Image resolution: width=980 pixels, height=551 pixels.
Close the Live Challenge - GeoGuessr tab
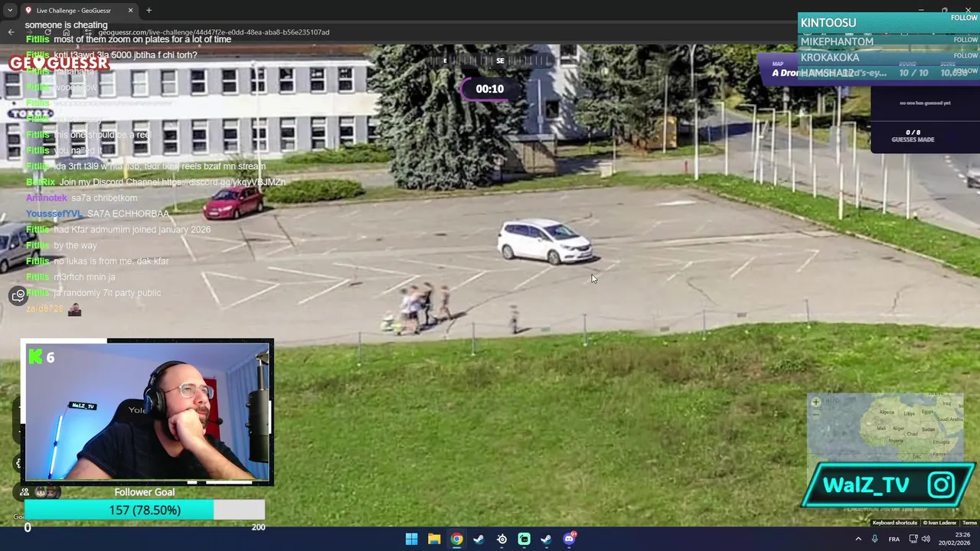tap(130, 10)
